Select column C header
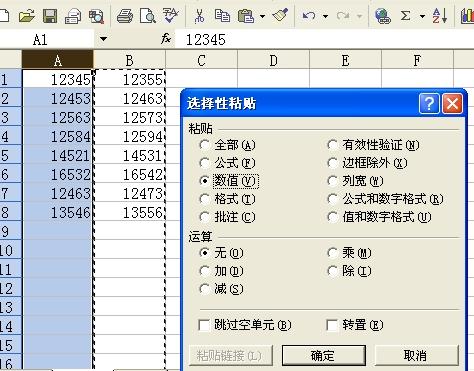 point(202,60)
